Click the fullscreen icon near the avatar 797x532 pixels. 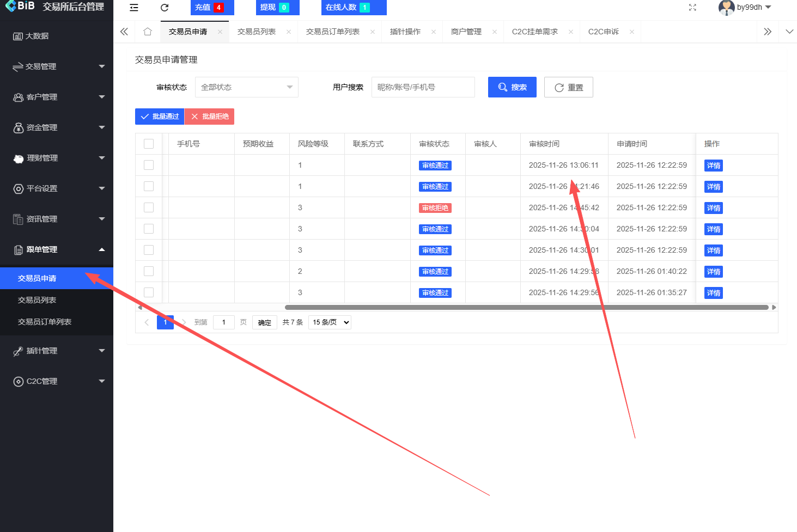(x=692, y=8)
